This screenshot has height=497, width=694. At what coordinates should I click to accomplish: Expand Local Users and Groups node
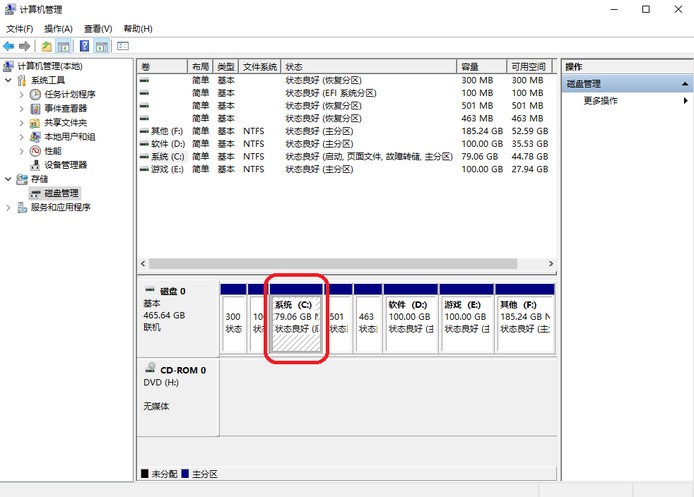21,137
